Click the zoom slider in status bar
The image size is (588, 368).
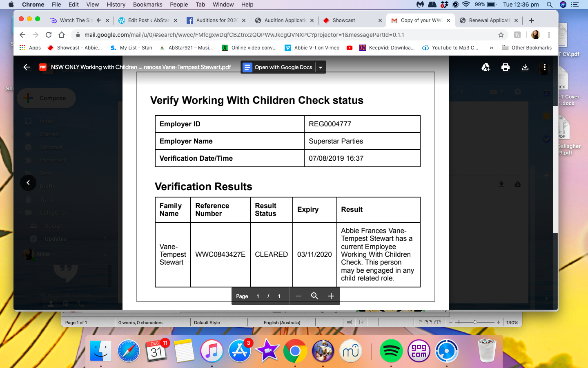tap(475, 322)
